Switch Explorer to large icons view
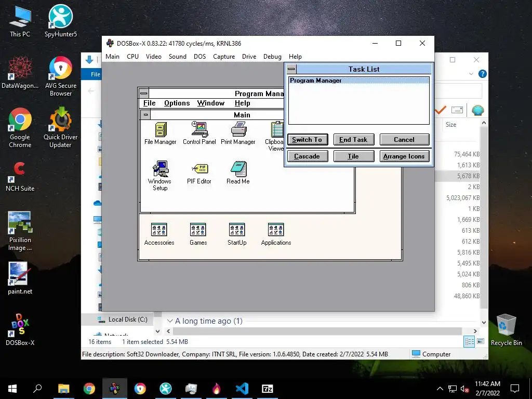This screenshot has width=532, height=399. coord(481,341)
